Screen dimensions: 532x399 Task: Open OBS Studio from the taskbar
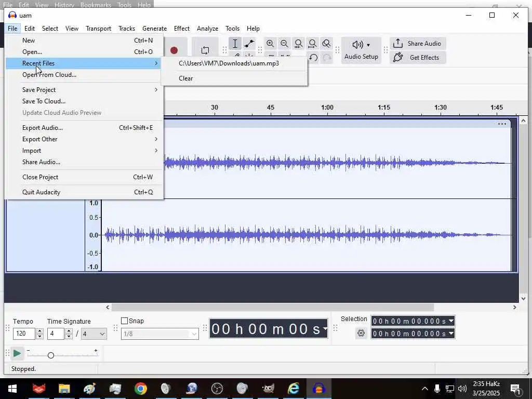[x=217, y=389]
